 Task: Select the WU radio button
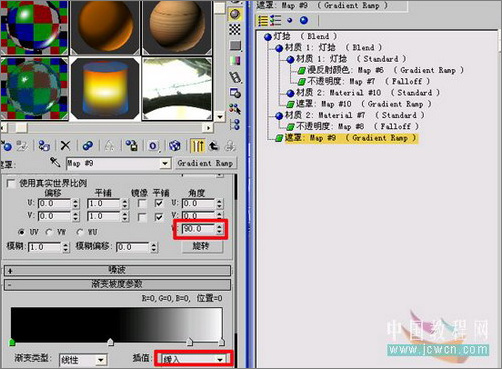pos(80,232)
